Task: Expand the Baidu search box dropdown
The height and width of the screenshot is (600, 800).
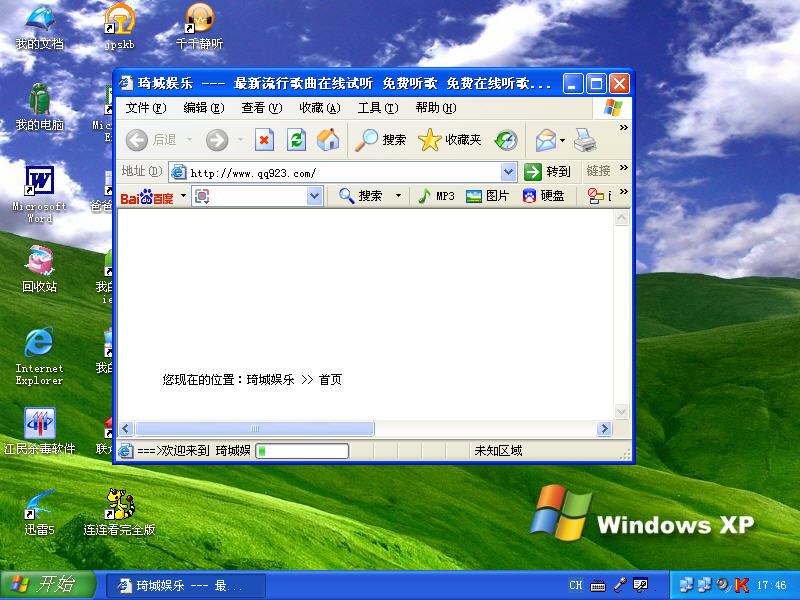Action: click(315, 196)
